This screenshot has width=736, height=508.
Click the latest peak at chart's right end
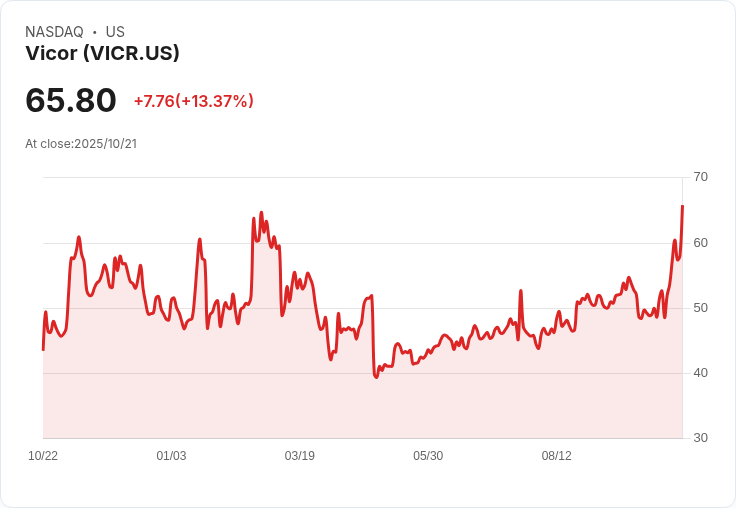682,206
